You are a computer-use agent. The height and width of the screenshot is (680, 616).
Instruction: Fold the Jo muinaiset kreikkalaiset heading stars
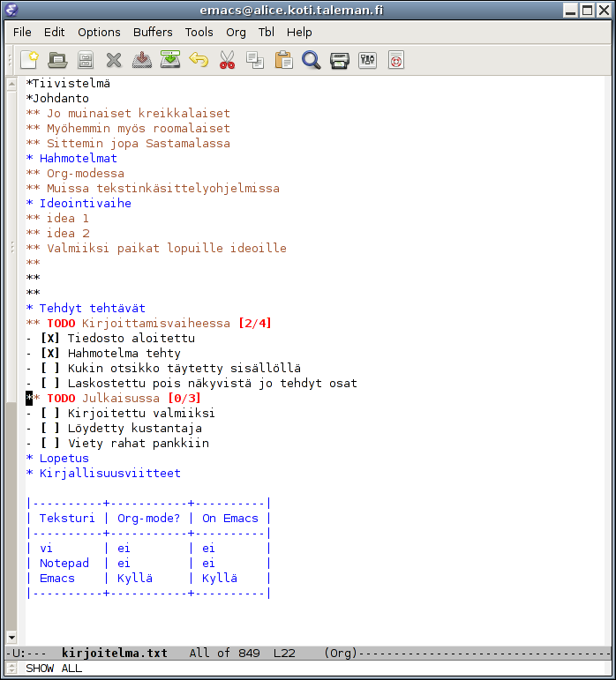pyautogui.click(x=33, y=113)
